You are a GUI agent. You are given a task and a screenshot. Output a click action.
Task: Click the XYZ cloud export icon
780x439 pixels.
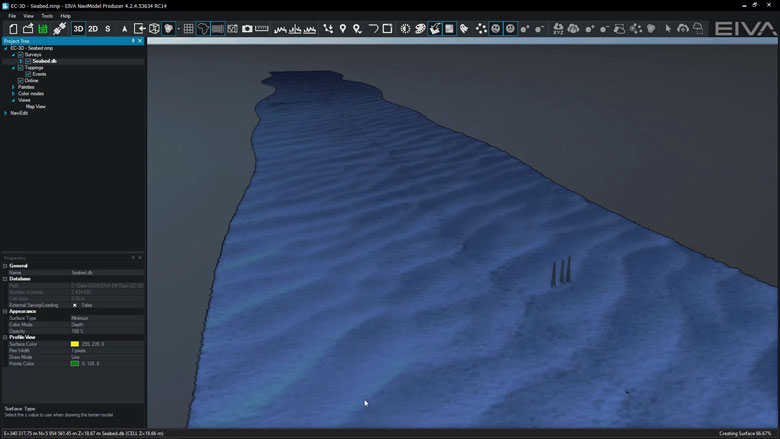[x=558, y=29]
